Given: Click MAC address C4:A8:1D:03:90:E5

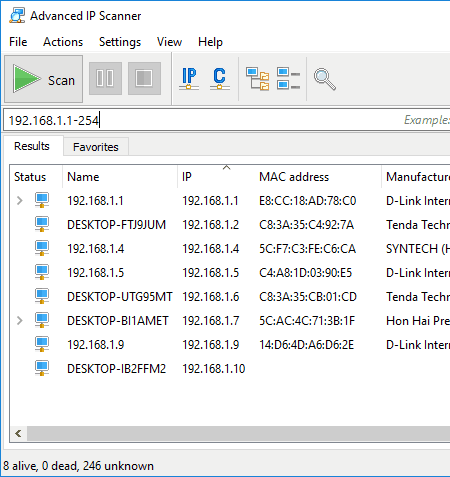Looking at the screenshot, I should (x=305, y=273).
